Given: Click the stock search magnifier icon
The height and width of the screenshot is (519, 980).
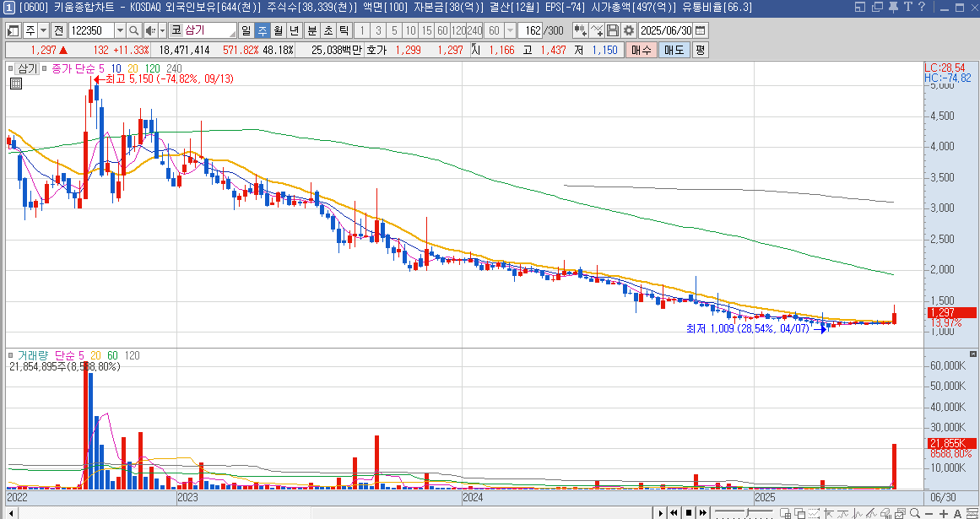Looking at the screenshot, I should click(x=134, y=30).
